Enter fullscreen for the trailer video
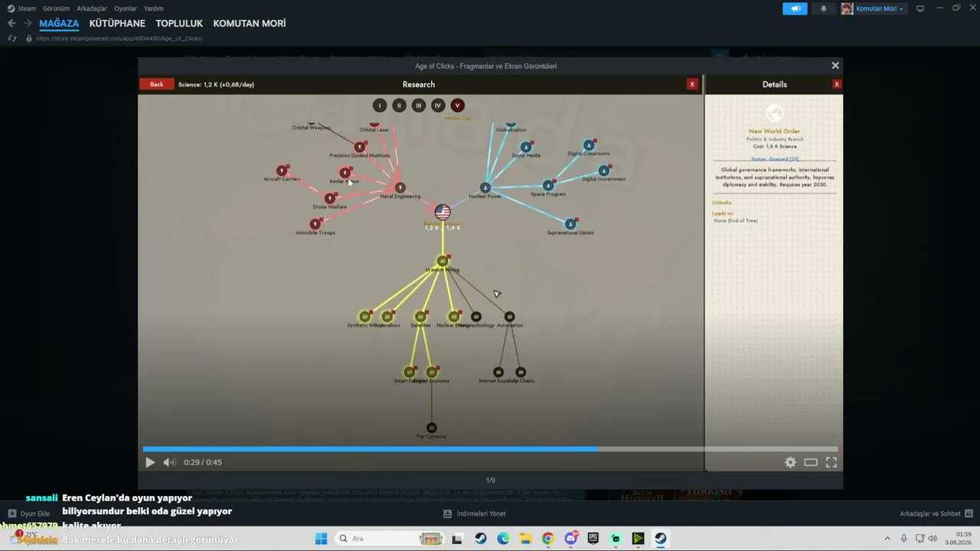The height and width of the screenshot is (551, 980). tap(831, 462)
